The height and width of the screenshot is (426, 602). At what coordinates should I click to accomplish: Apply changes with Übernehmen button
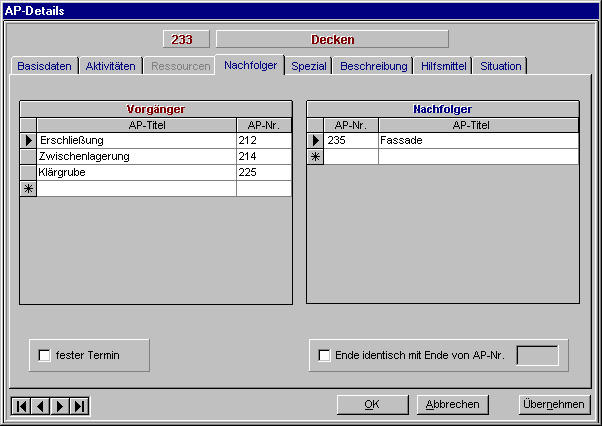[x=552, y=404]
